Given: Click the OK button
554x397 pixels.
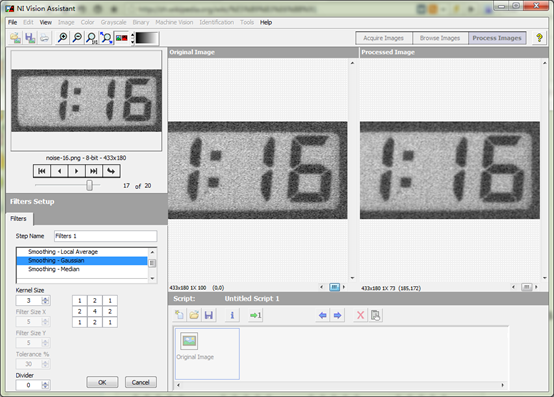Looking at the screenshot, I should (x=102, y=382).
